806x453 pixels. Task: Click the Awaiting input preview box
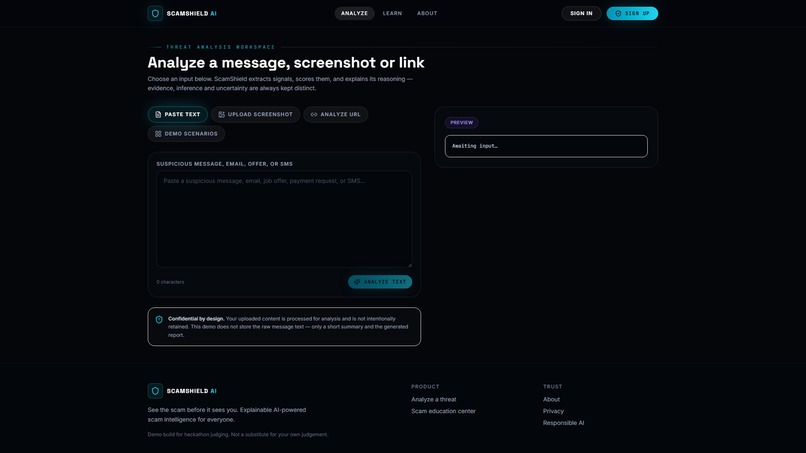click(x=546, y=146)
